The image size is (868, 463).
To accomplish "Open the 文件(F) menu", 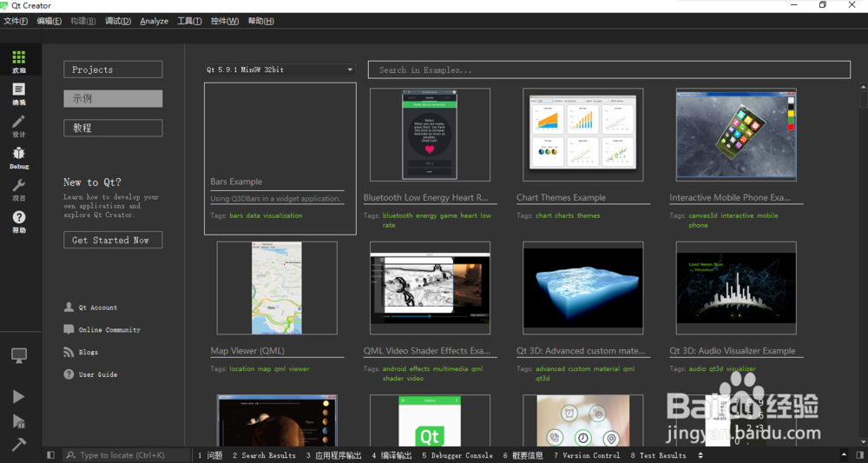I will [x=16, y=21].
